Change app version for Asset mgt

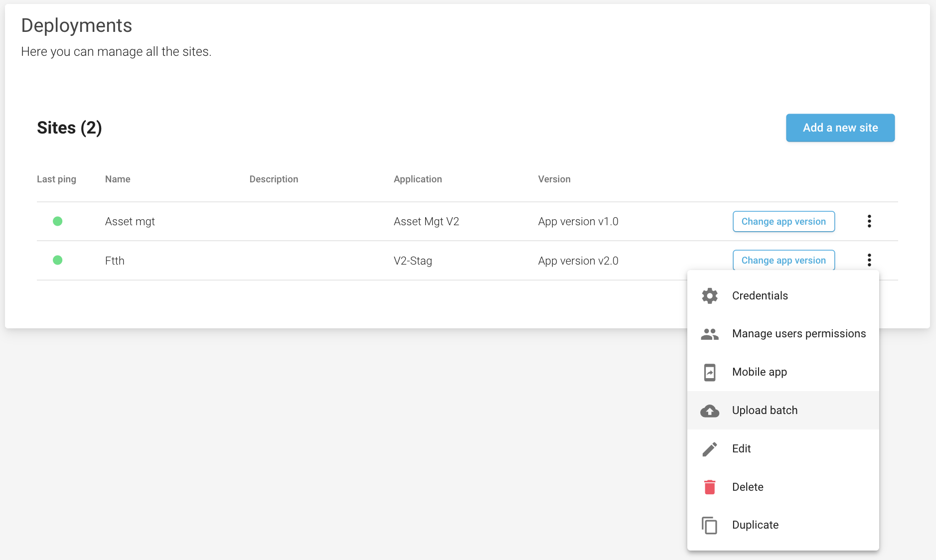point(783,222)
